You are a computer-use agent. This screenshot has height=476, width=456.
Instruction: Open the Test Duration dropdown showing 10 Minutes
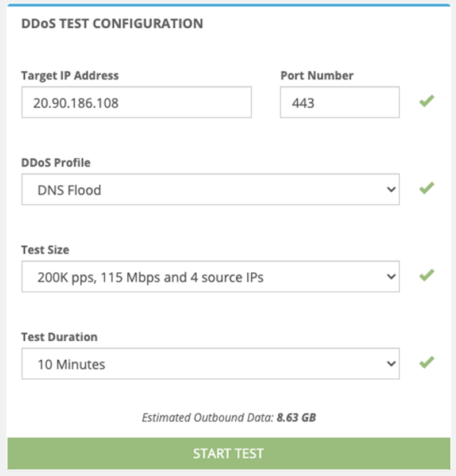click(210, 364)
